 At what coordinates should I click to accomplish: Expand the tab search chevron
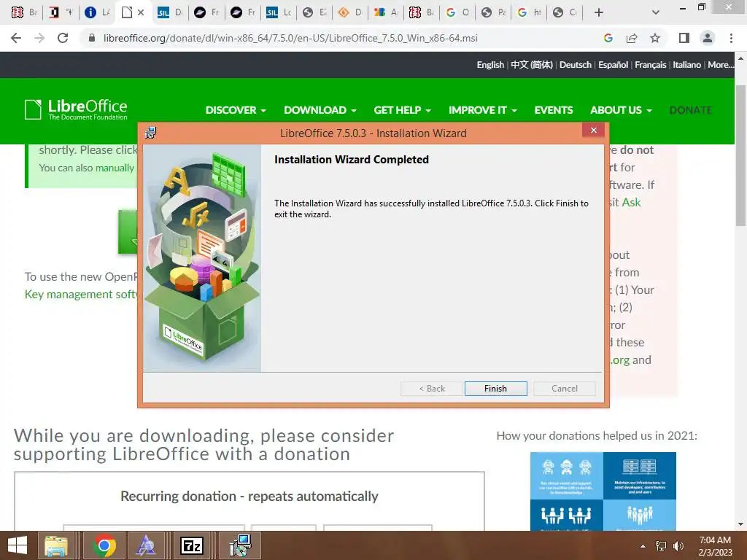pos(656,12)
